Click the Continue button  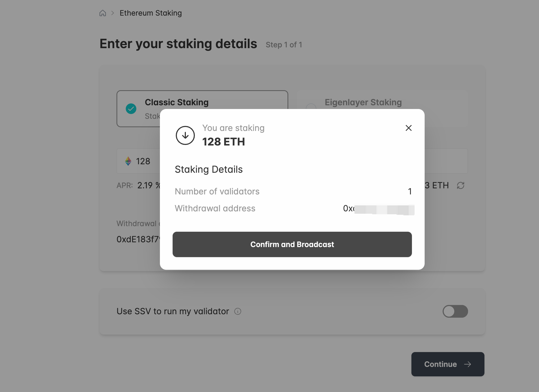(448, 364)
